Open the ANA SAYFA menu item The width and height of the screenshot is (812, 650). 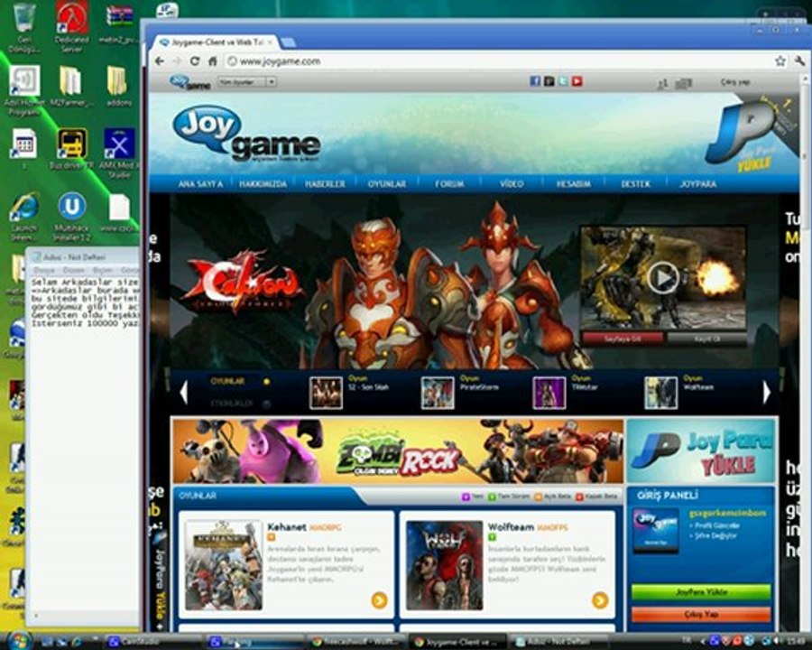tap(201, 184)
